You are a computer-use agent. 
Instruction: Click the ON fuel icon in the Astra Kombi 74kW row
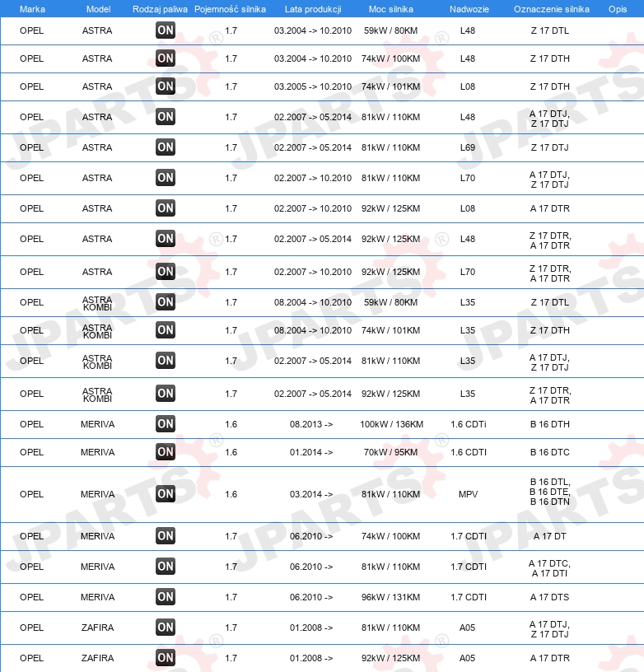tap(166, 330)
